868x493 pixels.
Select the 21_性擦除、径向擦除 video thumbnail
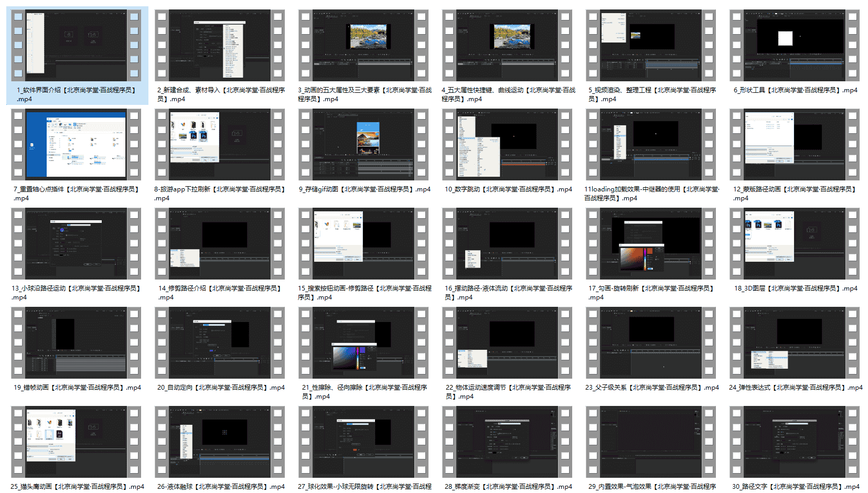pos(363,342)
